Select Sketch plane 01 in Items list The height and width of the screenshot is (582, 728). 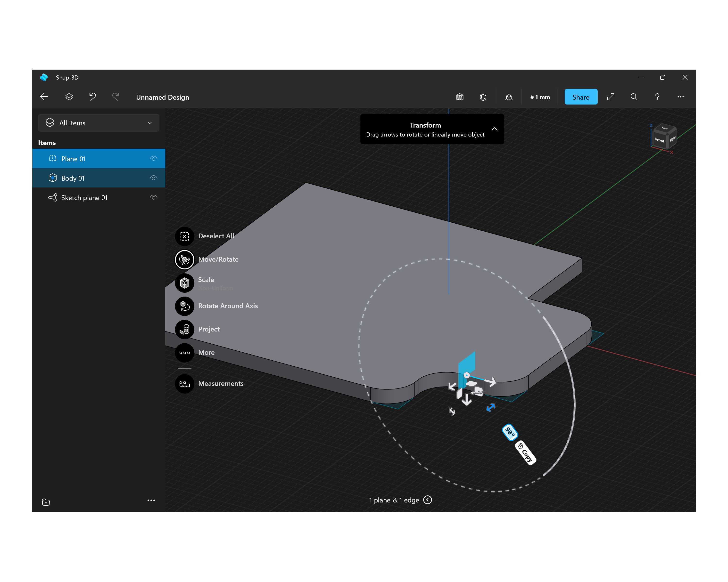(84, 198)
